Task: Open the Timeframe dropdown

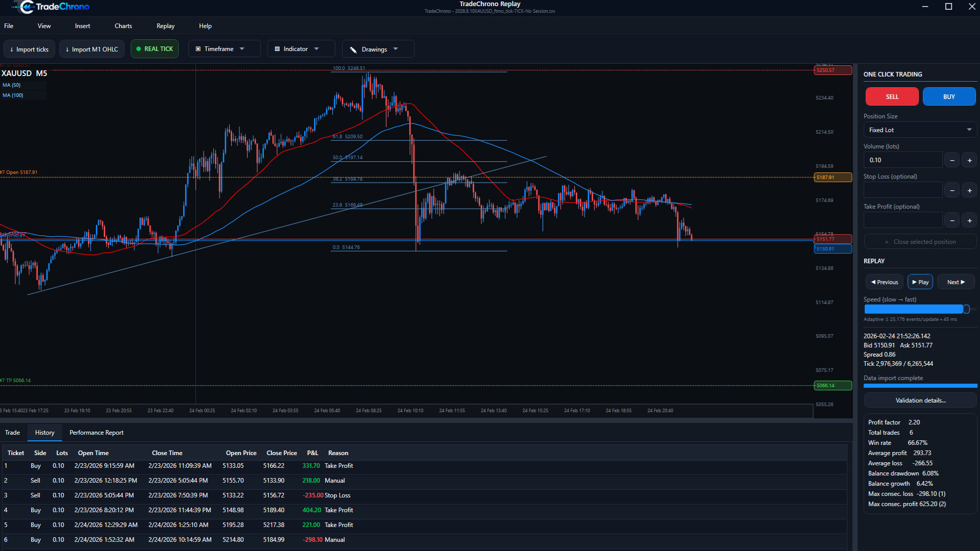Action: (225, 49)
